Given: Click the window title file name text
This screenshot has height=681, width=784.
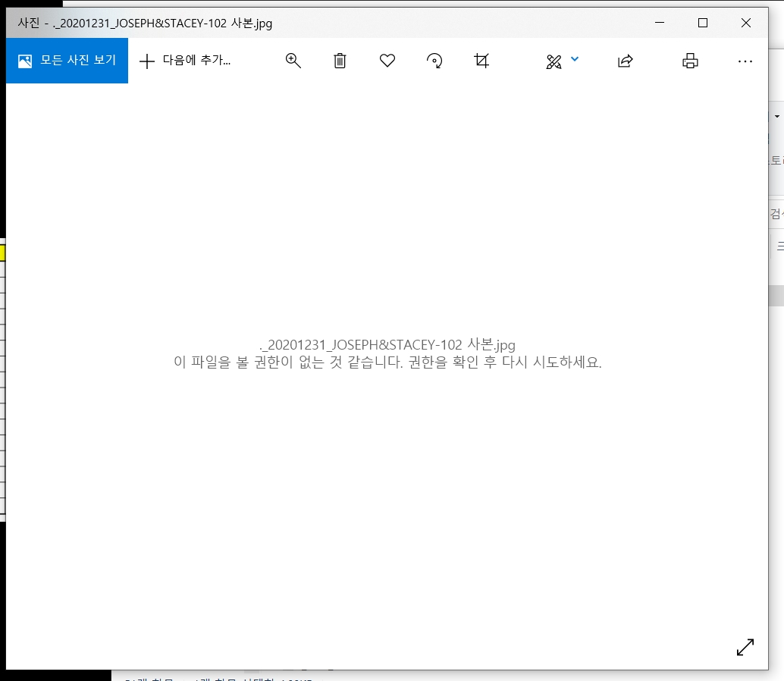Looking at the screenshot, I should (x=162, y=23).
